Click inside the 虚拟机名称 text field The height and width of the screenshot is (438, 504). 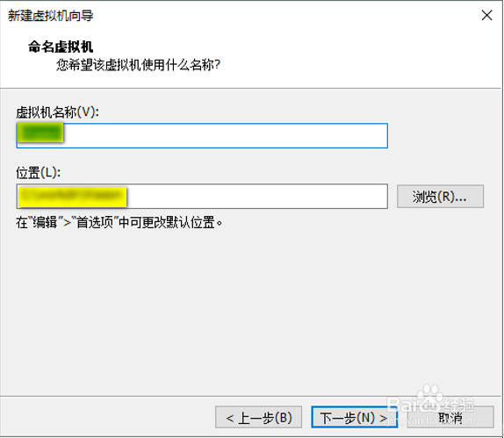pyautogui.click(x=202, y=135)
